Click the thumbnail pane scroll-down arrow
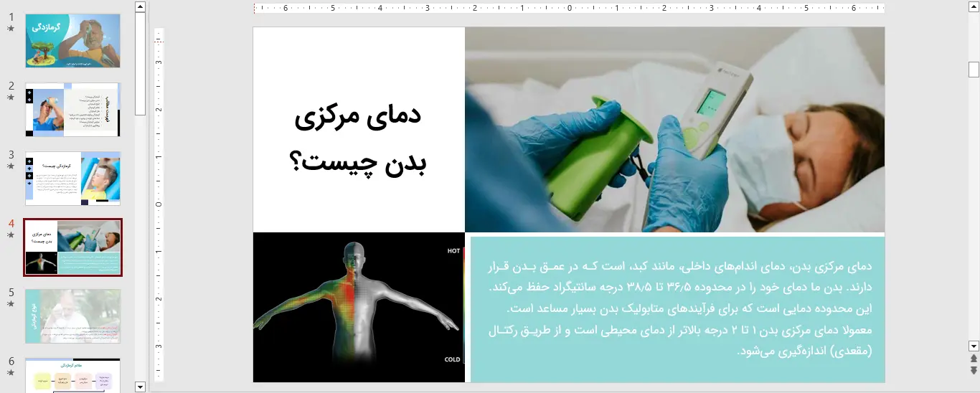 [140, 387]
